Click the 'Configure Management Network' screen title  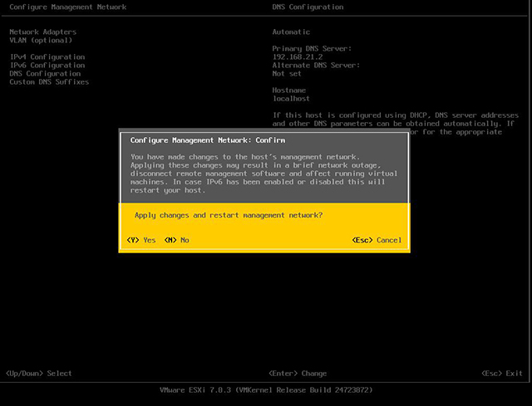[68, 7]
